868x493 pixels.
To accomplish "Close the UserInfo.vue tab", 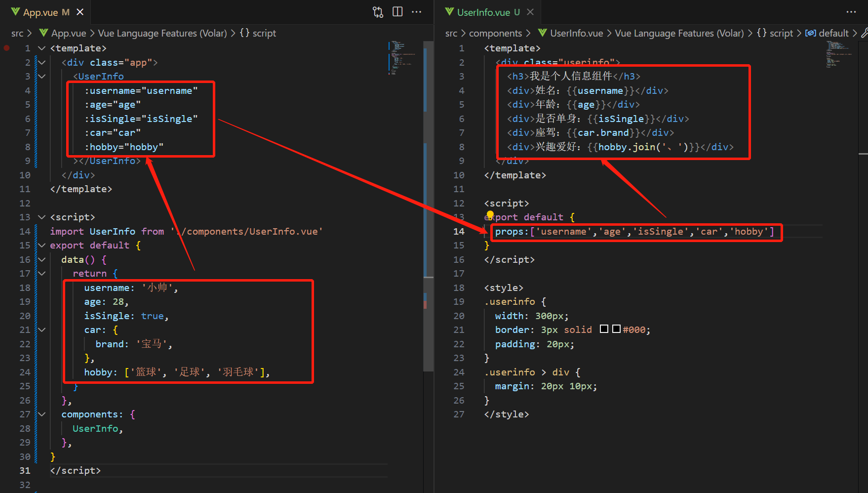I will pyautogui.click(x=530, y=12).
